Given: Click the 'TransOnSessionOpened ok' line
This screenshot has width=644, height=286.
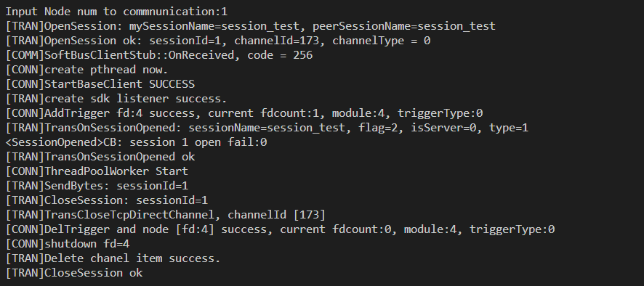Looking at the screenshot, I should point(100,157).
